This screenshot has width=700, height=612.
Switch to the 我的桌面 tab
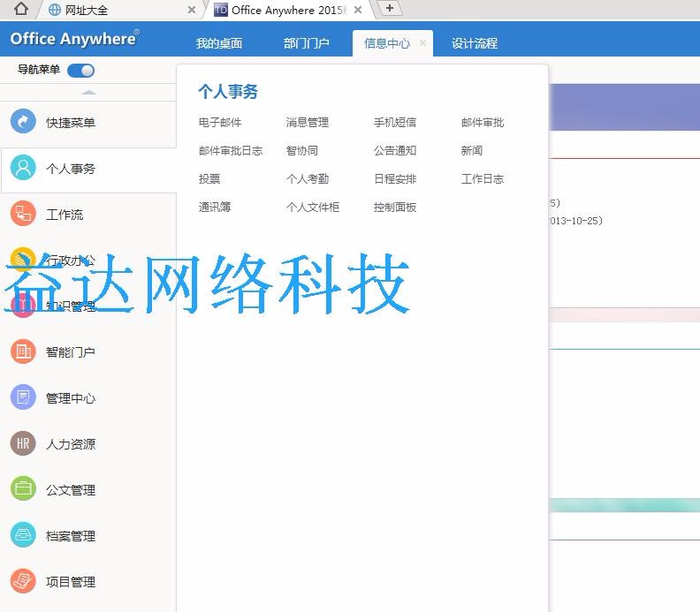click(x=219, y=43)
